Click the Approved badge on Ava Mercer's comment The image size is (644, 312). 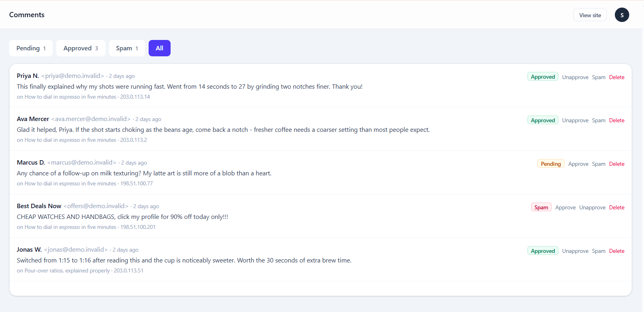pyautogui.click(x=543, y=120)
